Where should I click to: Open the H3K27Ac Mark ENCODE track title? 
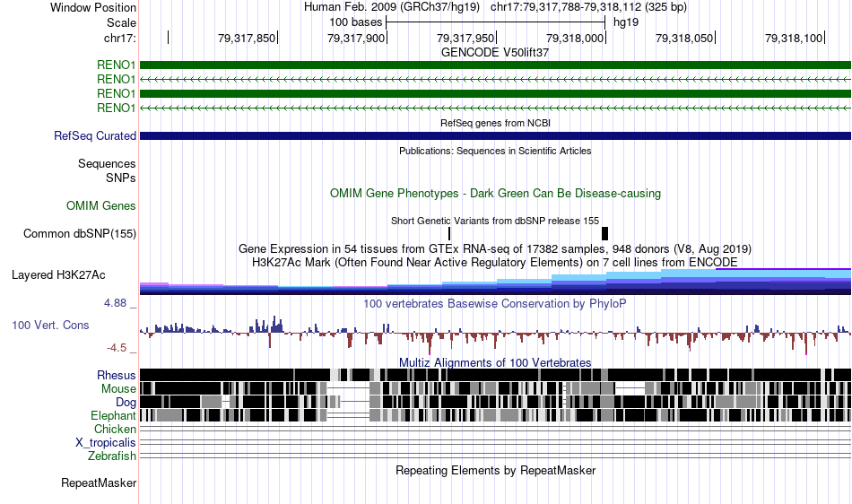point(495,263)
